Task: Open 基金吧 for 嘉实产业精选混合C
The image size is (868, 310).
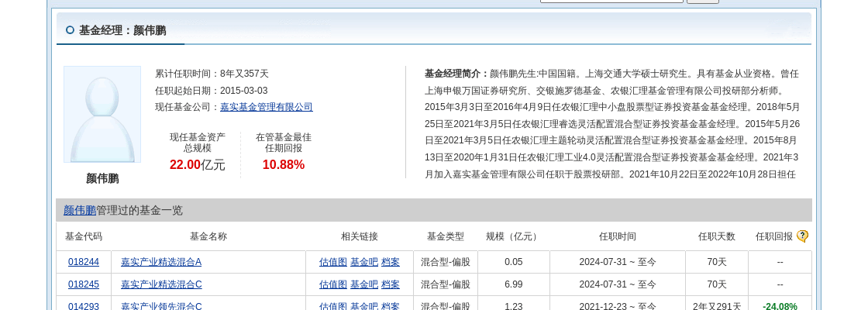Action: coord(364,284)
